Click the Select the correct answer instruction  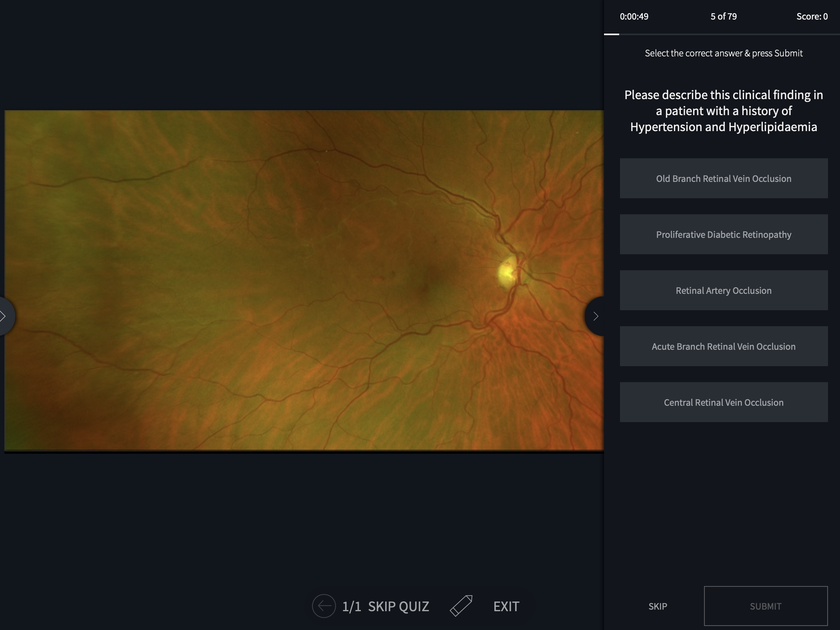(x=723, y=53)
